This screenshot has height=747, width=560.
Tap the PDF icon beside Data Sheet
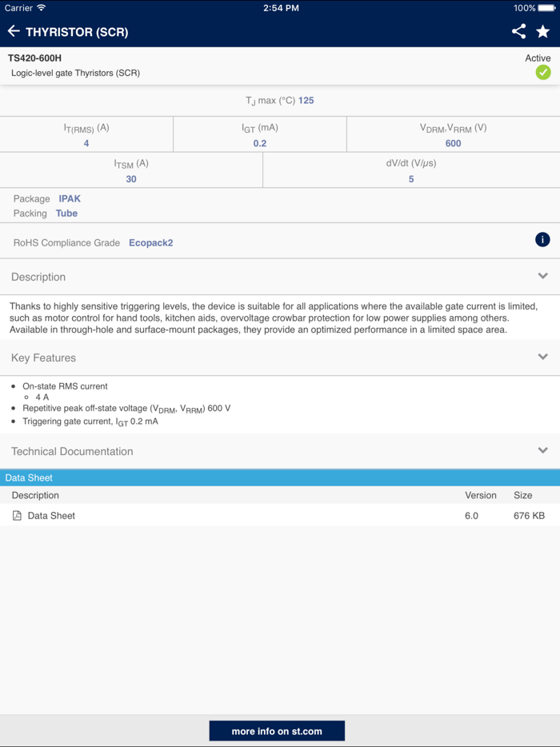tap(17, 516)
